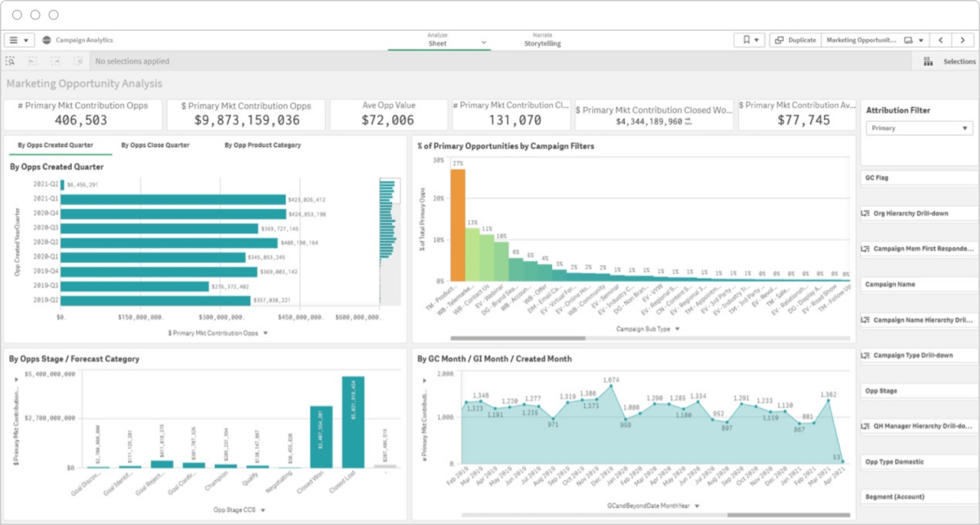This screenshot has width=980, height=525.
Task: Clear all selections icon
Action: (78, 61)
